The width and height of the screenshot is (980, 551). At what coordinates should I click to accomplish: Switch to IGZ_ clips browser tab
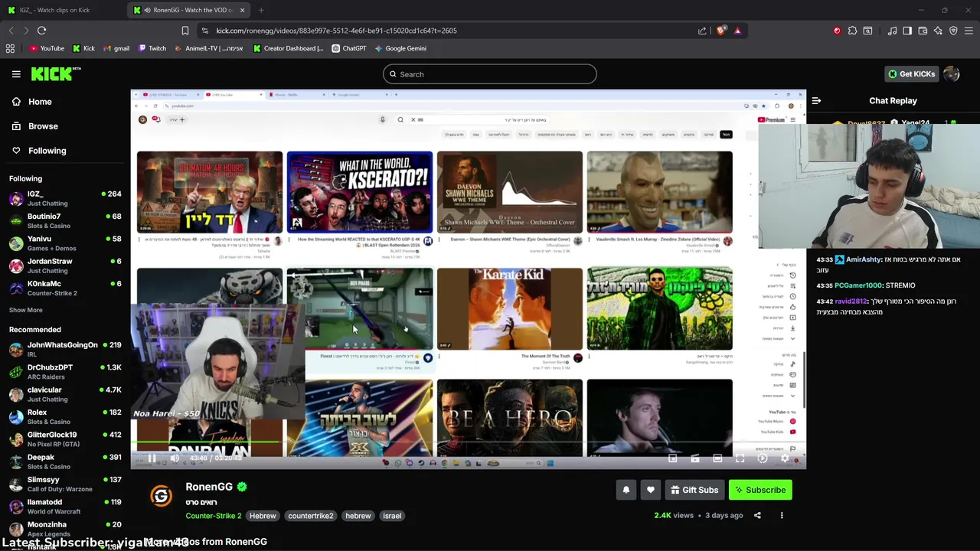(x=63, y=10)
